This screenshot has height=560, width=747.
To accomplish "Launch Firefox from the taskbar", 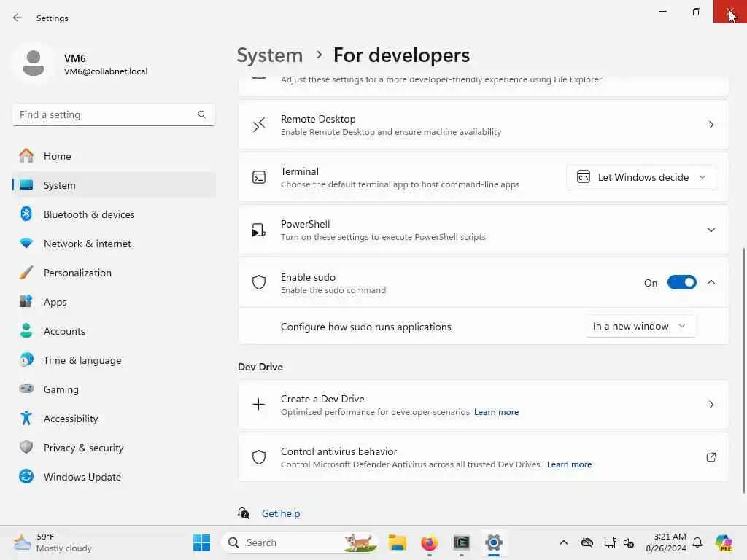I will [x=429, y=542].
